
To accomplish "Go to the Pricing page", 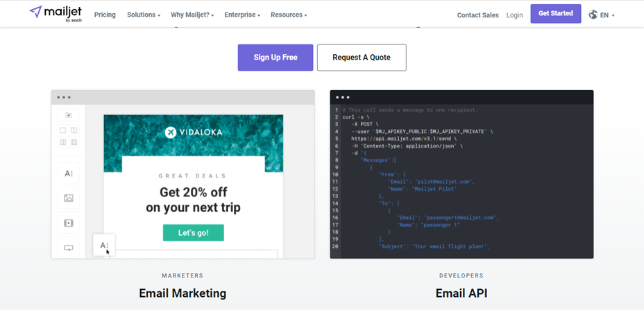I will pyautogui.click(x=105, y=15).
